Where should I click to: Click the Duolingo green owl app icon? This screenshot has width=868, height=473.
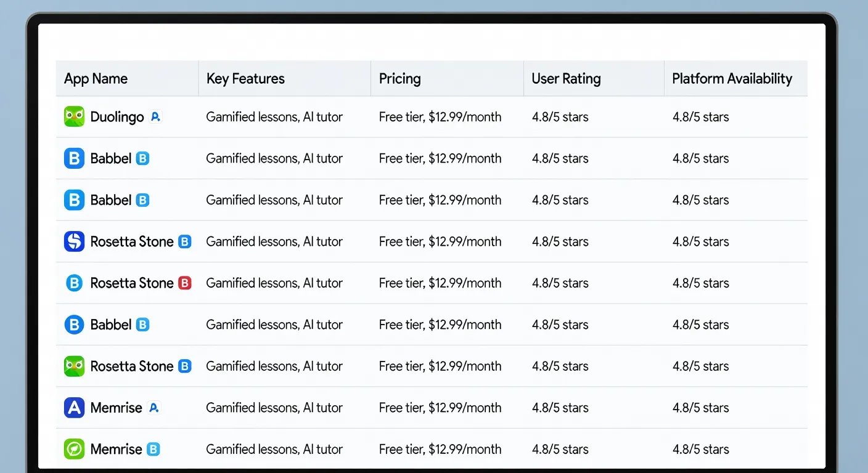pos(74,116)
